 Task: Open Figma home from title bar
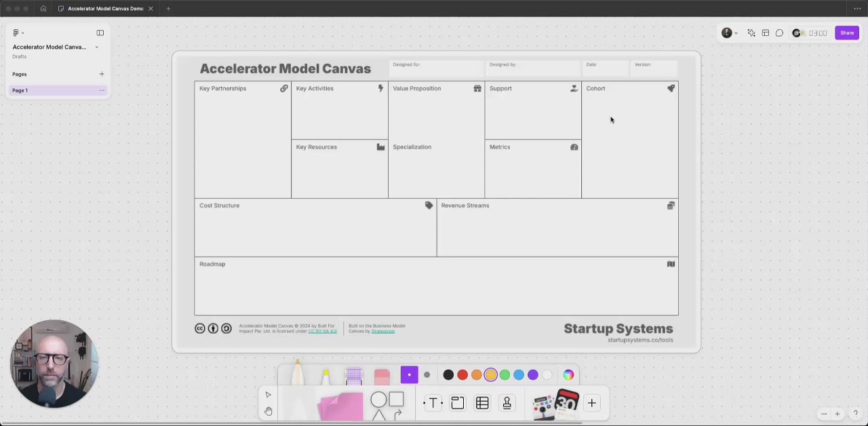pyautogui.click(x=43, y=8)
